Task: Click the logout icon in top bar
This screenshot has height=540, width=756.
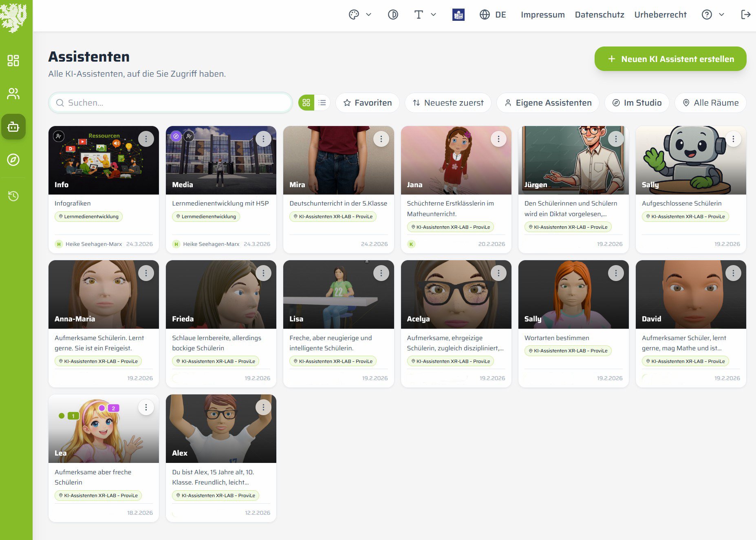Action: click(x=745, y=15)
